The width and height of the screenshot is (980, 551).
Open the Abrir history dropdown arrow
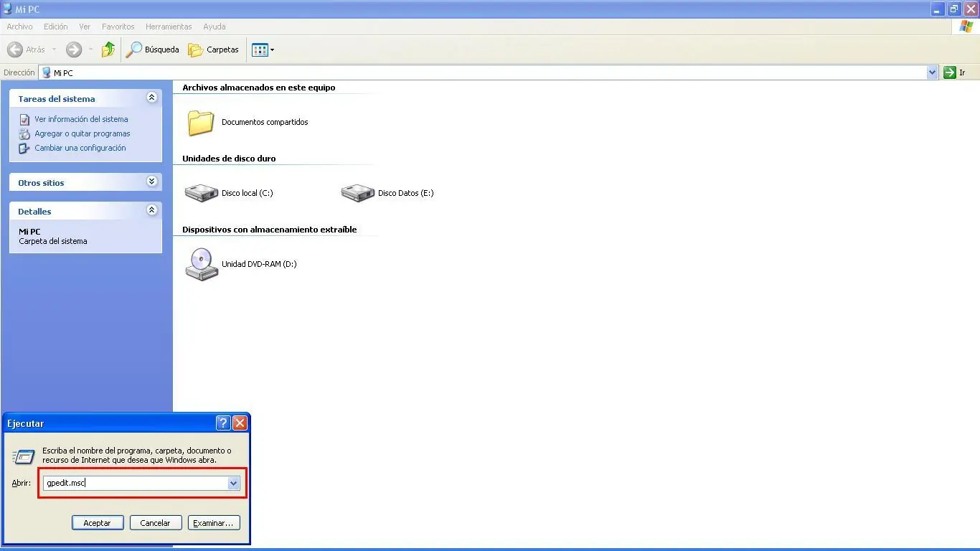point(233,484)
